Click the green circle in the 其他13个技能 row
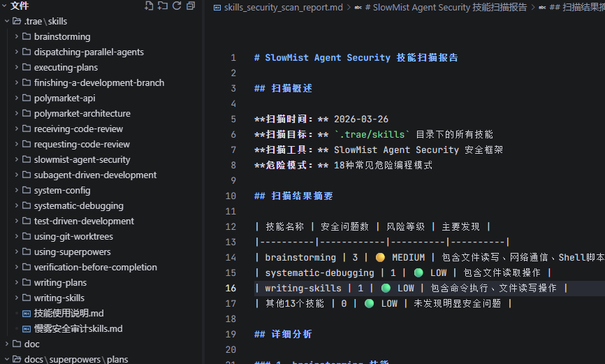Viewport: 605px width, 364px height. click(369, 304)
